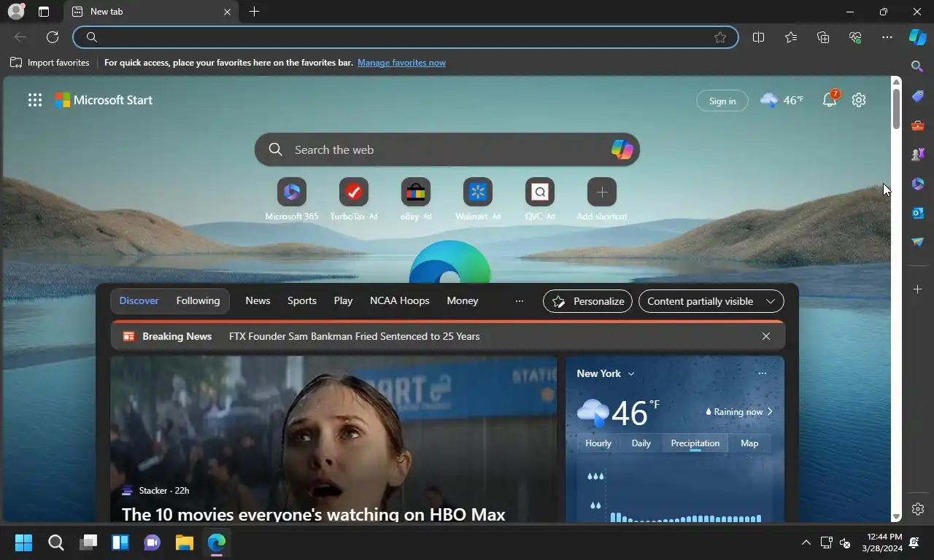The image size is (934, 560).
Task: Open sidebar Search icon
Action: click(918, 66)
